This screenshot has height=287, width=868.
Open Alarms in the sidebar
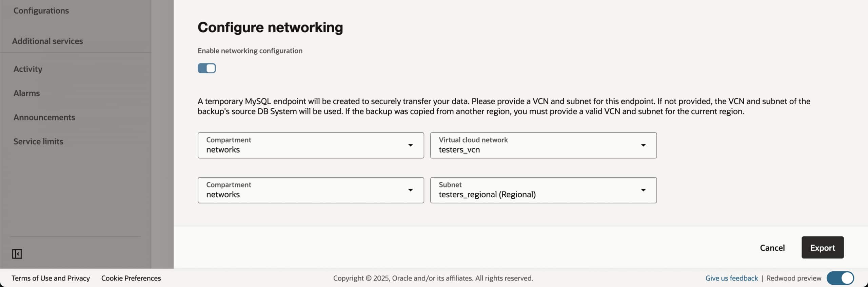[26, 93]
